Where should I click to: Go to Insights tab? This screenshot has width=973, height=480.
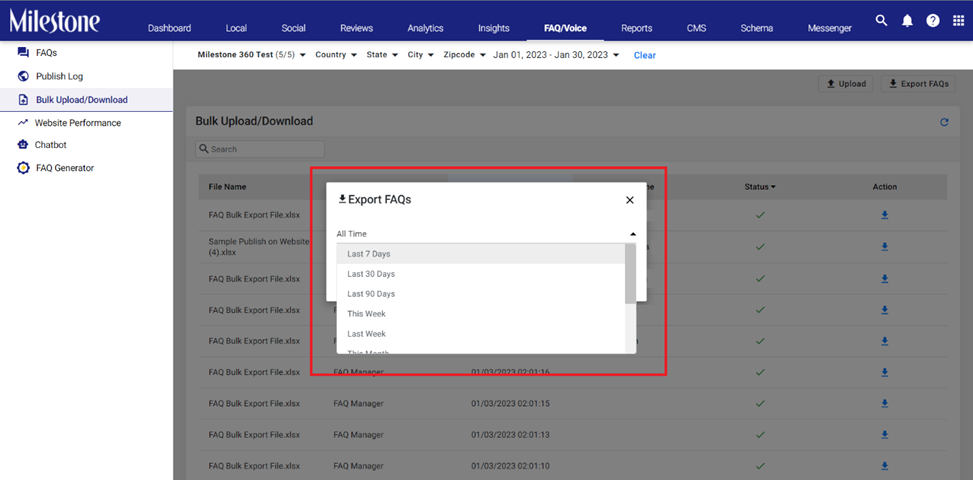click(x=494, y=28)
